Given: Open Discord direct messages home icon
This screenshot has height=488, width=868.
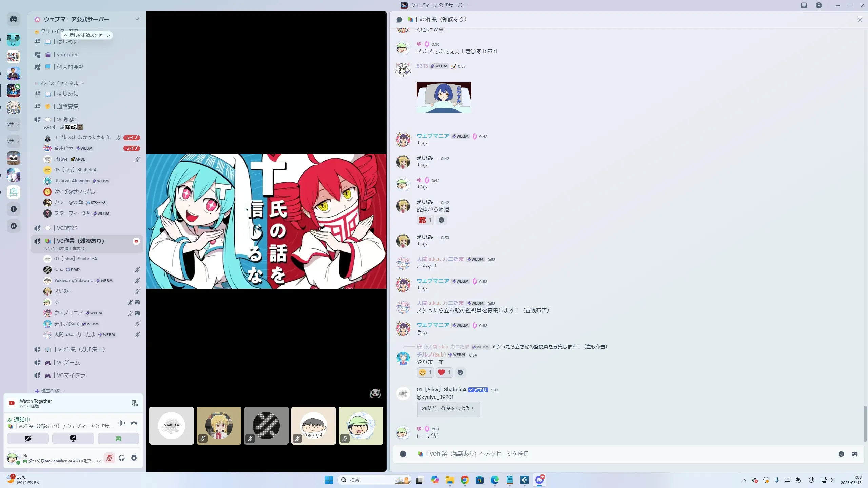Looking at the screenshot, I should click(14, 19).
